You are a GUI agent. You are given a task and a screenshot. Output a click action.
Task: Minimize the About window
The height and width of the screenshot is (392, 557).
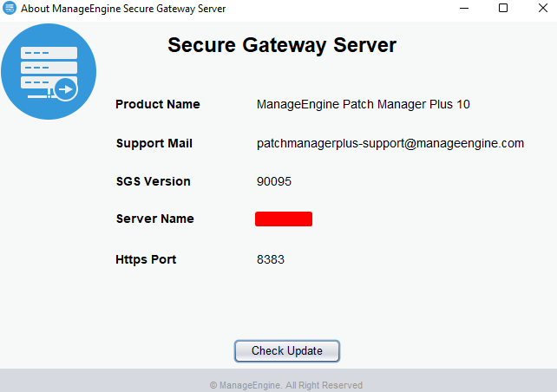point(464,8)
